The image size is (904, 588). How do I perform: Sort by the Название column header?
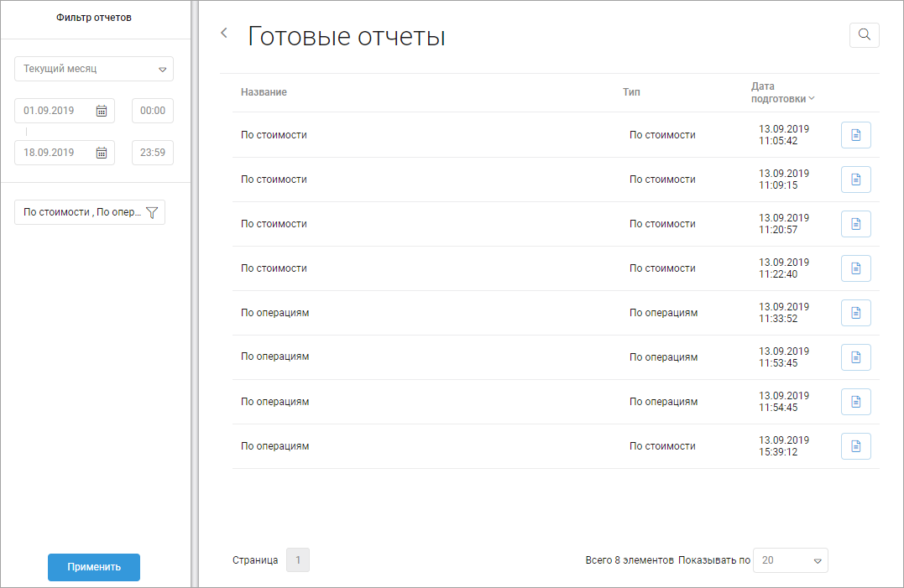(x=264, y=92)
